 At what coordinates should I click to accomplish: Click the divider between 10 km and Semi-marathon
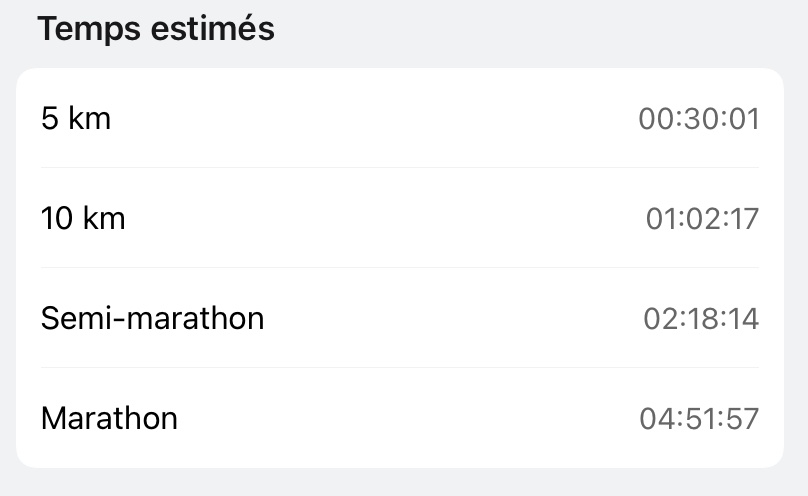pos(400,268)
